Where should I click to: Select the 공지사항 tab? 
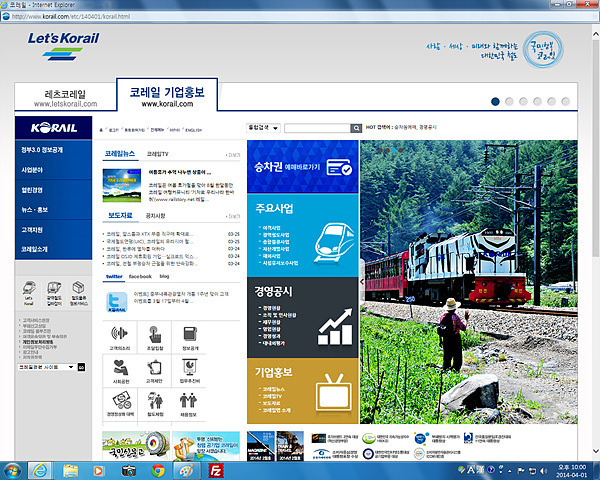pos(155,216)
